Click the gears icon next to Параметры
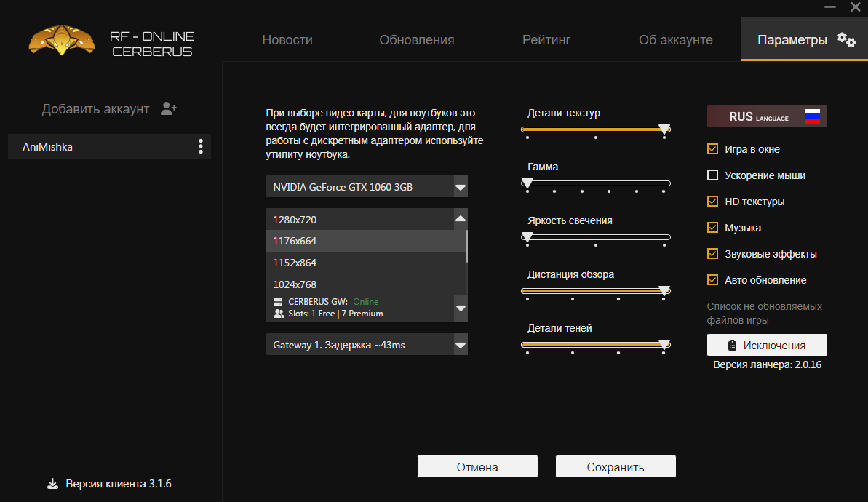The width and height of the screenshot is (868, 502). click(x=846, y=39)
